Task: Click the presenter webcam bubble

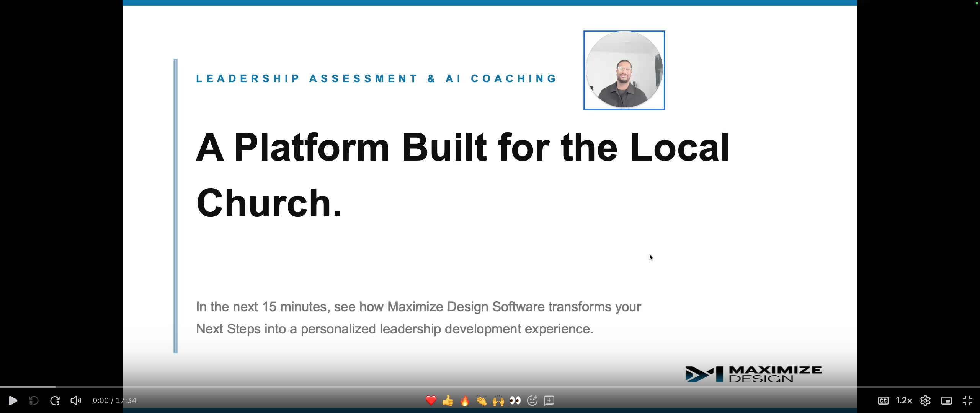Action: 624,70
